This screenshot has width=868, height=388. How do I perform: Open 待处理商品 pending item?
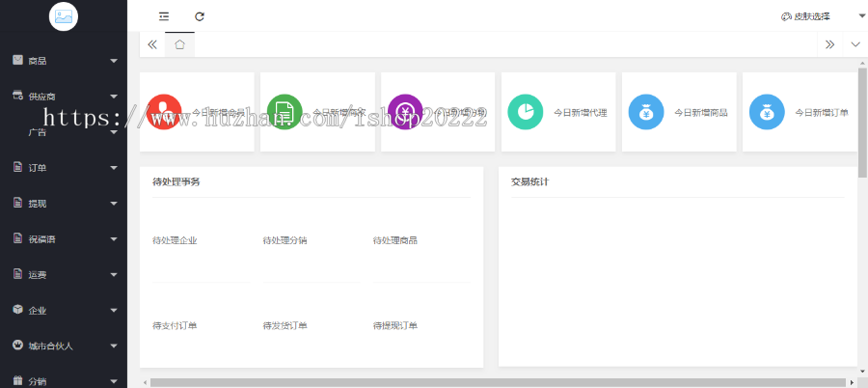point(394,240)
